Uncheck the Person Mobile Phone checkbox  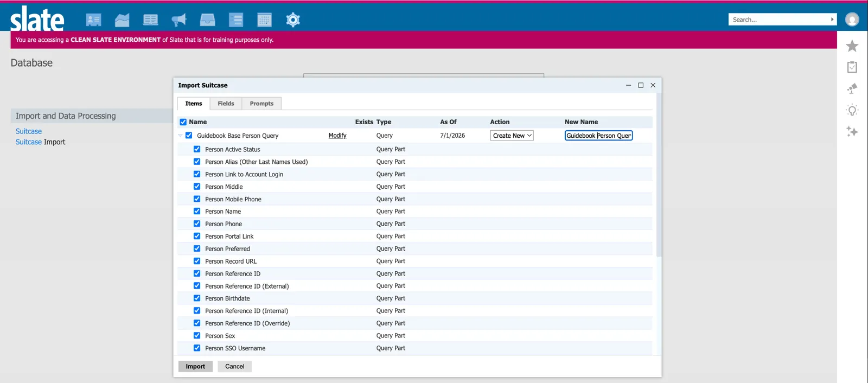[x=197, y=199]
